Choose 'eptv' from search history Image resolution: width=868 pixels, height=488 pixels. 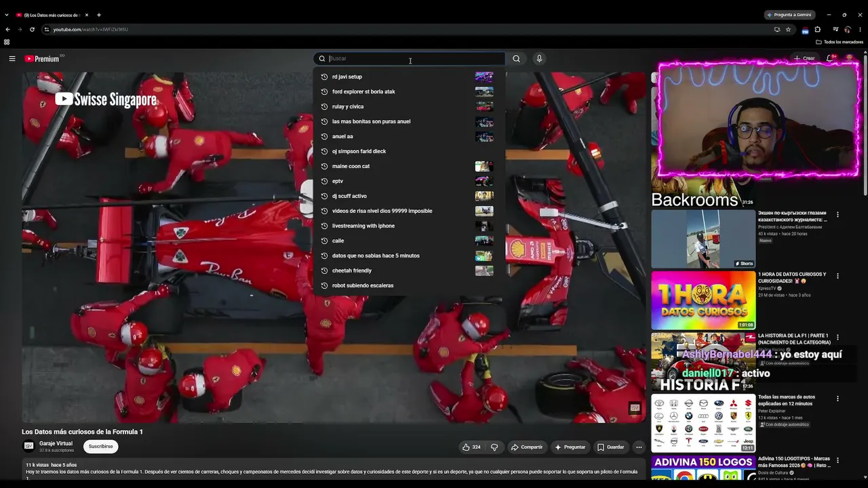click(409, 181)
